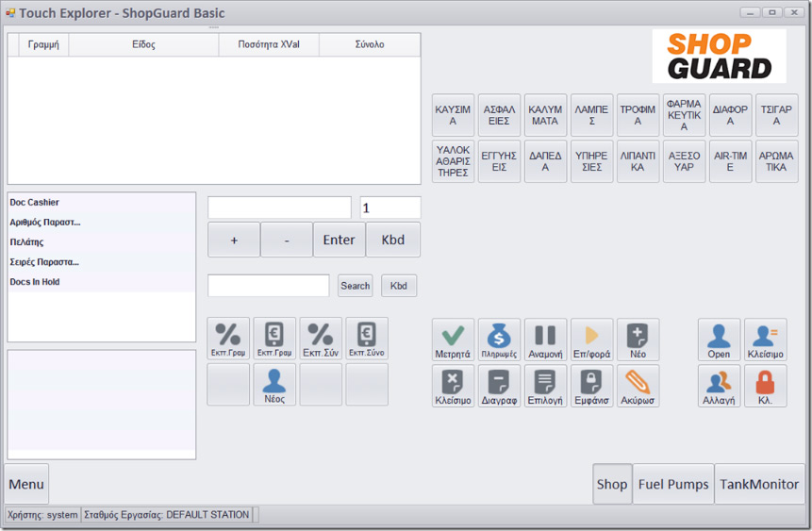Open the Menu button

(26, 484)
